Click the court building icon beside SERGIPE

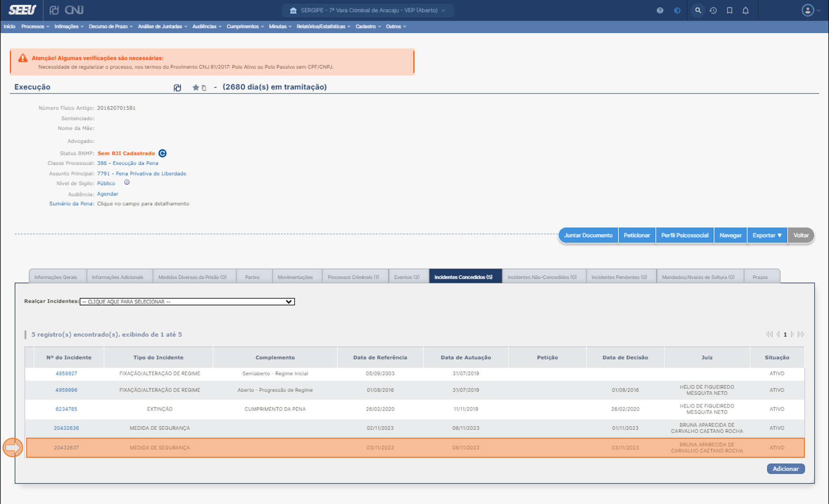pyautogui.click(x=293, y=11)
